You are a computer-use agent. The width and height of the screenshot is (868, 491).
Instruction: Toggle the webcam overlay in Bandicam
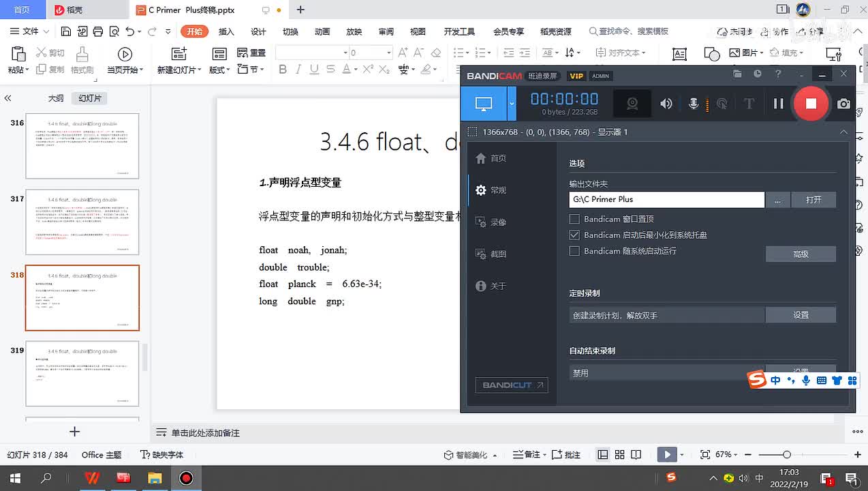coord(632,104)
